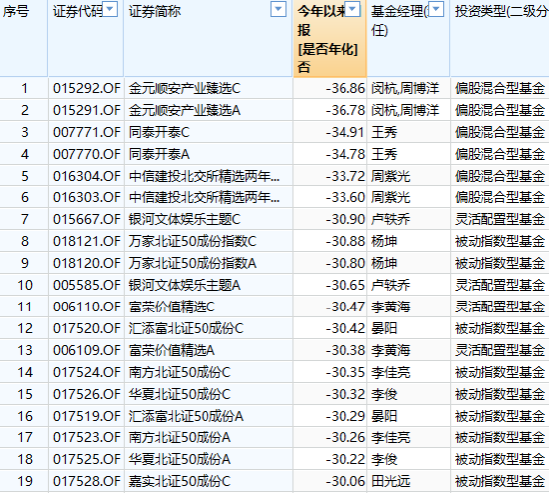
Task: Select fund name 同泰开泰C
Action: [x=159, y=132]
